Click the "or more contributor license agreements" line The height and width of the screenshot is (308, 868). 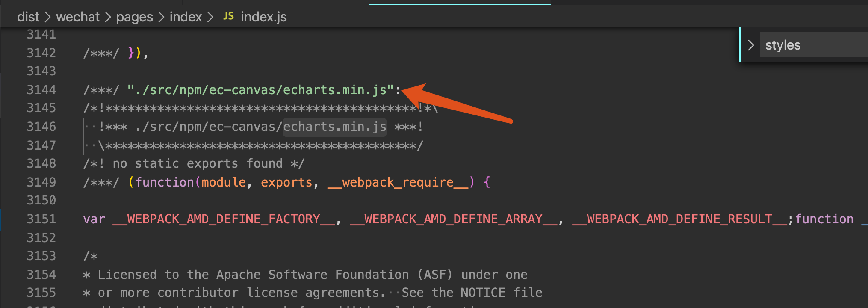click(x=313, y=293)
